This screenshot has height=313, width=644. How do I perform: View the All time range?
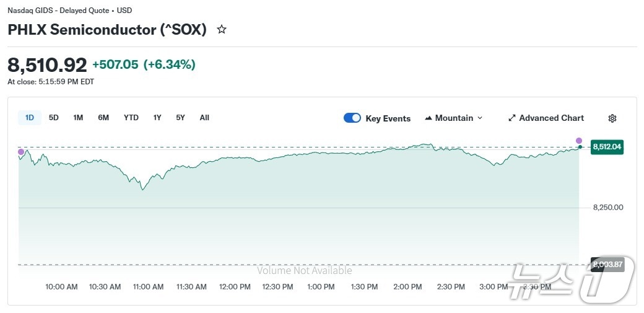pyautogui.click(x=204, y=118)
